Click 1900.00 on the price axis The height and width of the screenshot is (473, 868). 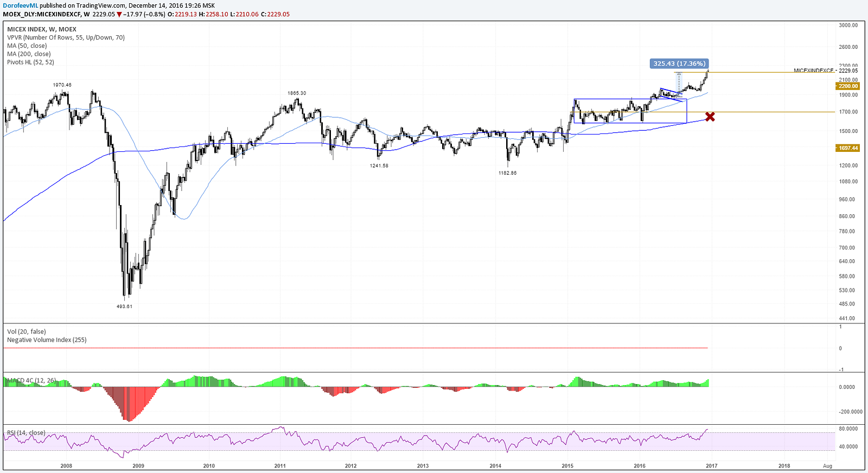tap(848, 95)
